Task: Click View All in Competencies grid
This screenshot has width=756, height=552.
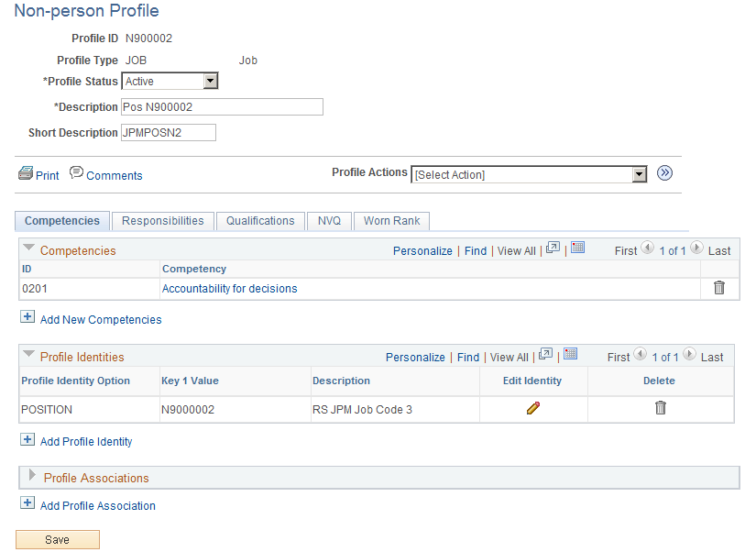Action: coord(517,251)
